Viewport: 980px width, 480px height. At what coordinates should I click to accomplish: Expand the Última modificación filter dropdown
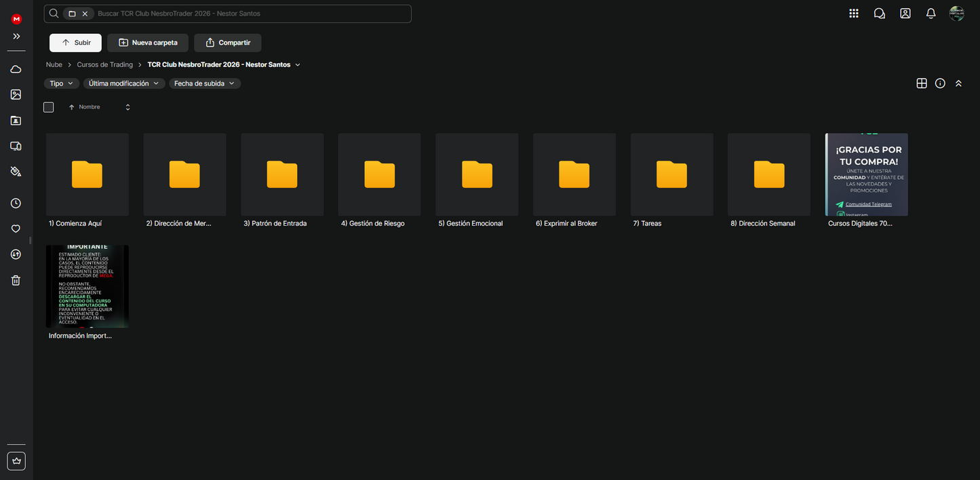tap(124, 83)
